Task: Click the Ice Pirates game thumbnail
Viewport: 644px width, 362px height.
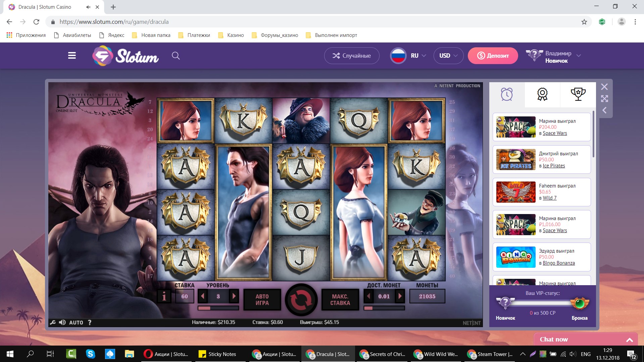Action: click(516, 160)
